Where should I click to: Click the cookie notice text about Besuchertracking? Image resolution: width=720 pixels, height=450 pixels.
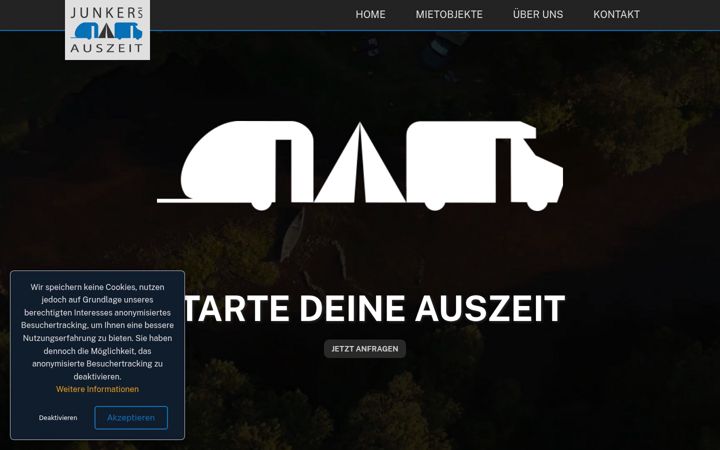click(x=97, y=332)
